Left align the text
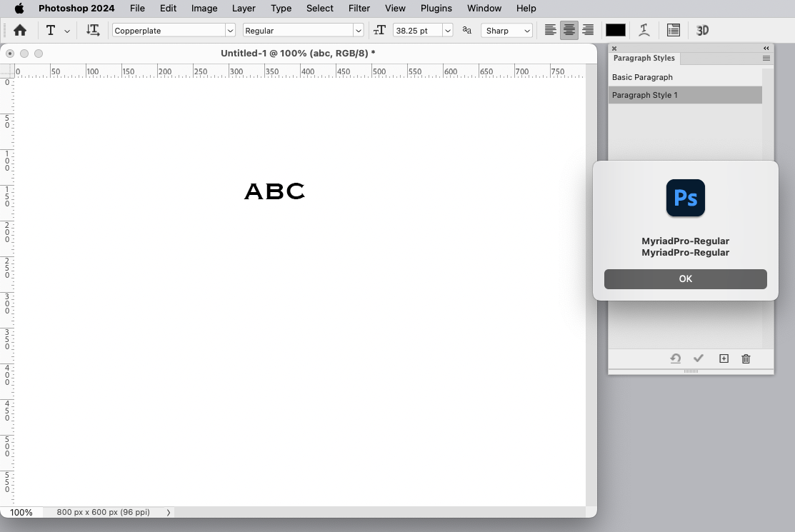 (551, 30)
